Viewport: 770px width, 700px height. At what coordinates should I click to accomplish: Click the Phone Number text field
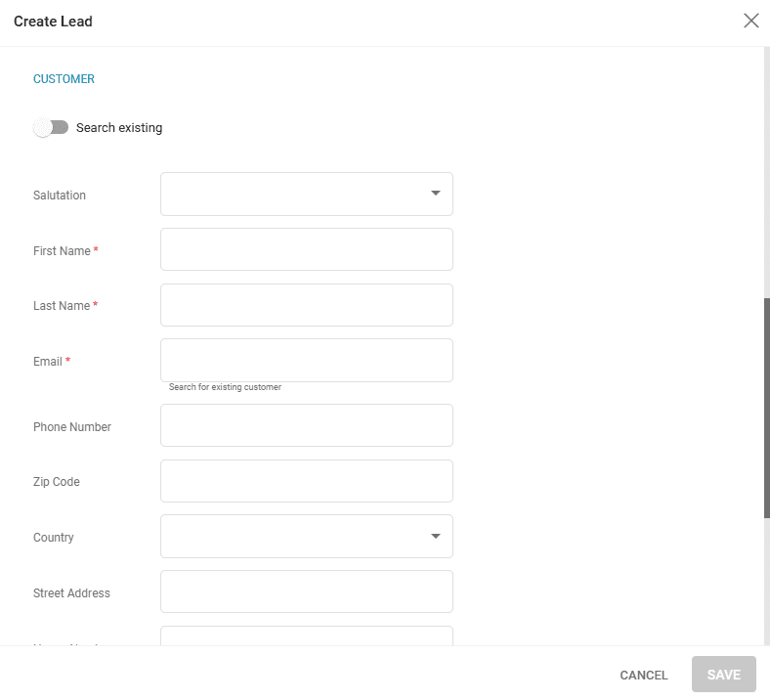coord(306,425)
